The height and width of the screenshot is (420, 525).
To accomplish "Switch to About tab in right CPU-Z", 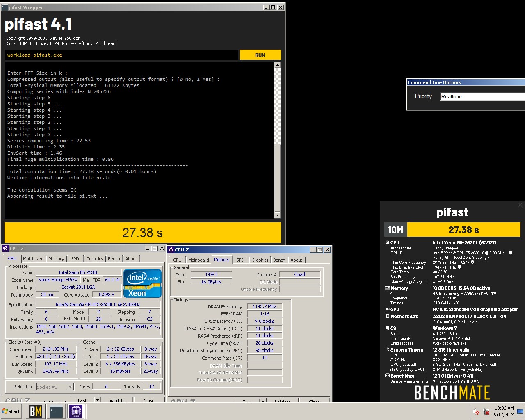I will pos(297,260).
